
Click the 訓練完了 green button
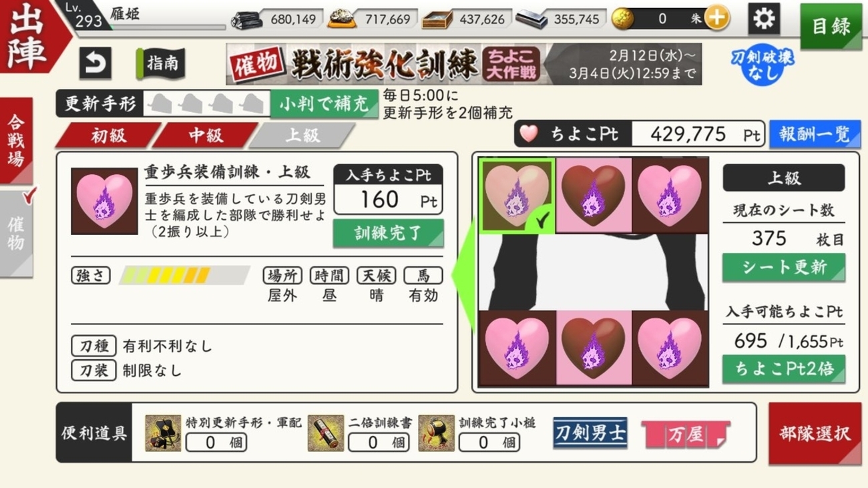[388, 233]
